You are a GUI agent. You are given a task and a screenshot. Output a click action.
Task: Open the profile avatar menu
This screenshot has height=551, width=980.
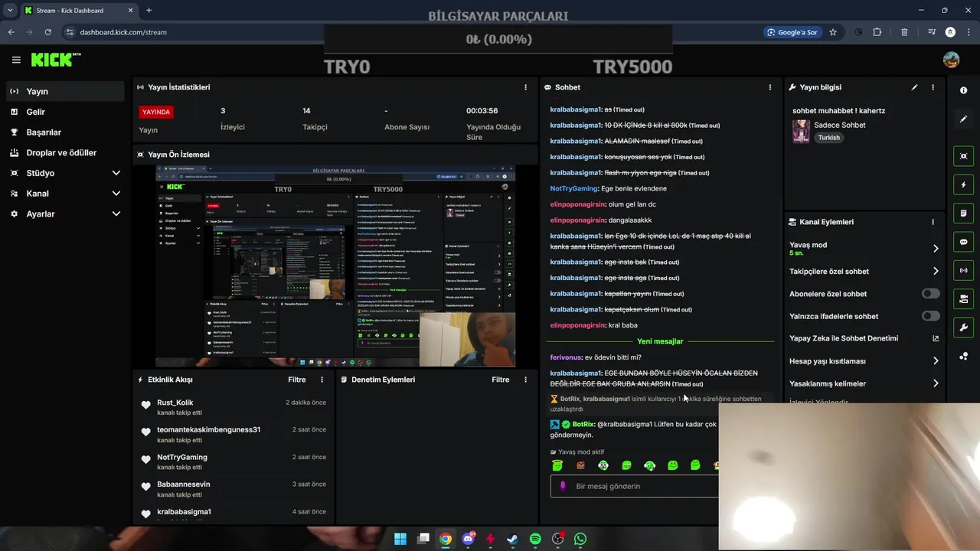951,60
